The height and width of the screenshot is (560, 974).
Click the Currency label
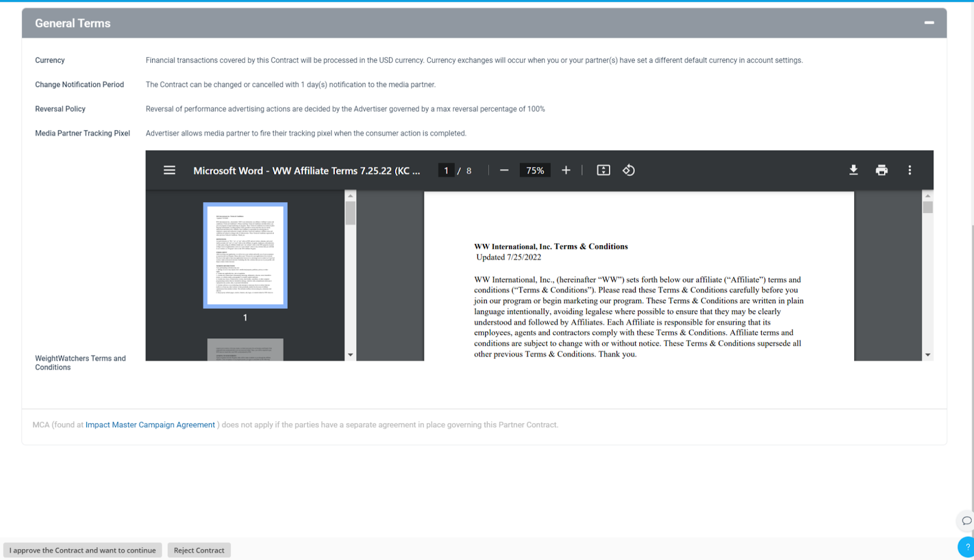(x=50, y=60)
